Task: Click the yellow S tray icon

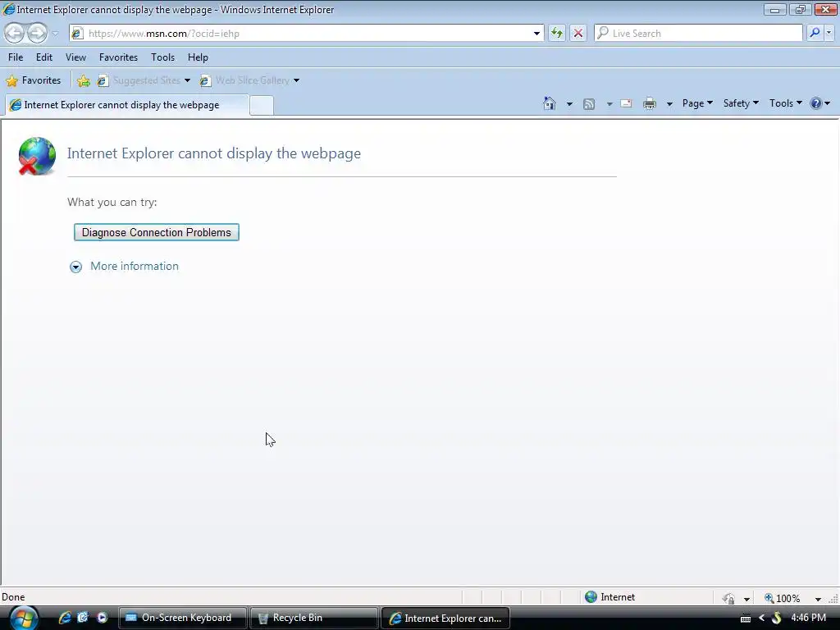Action: pos(776,619)
